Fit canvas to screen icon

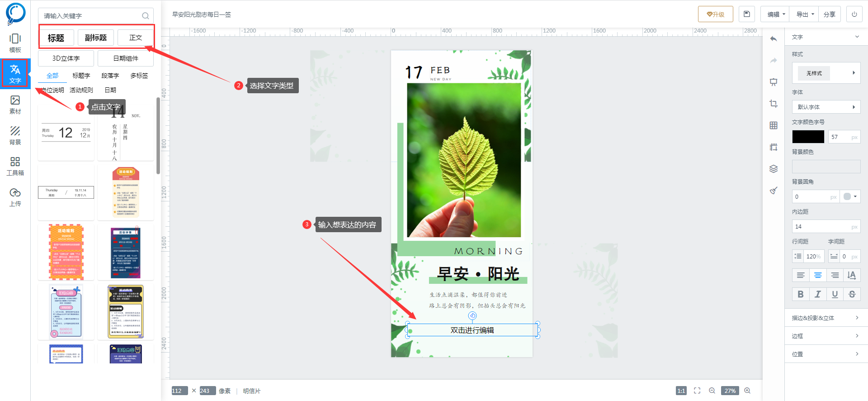pos(697,391)
